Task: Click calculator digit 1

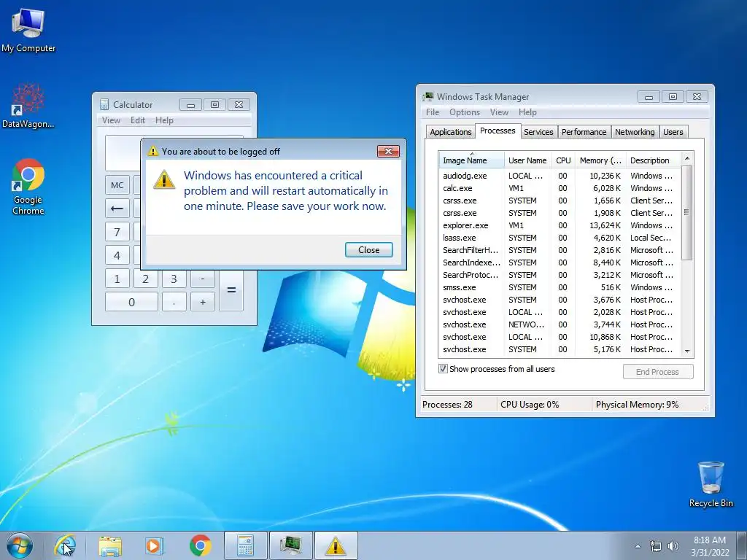Action: tap(117, 279)
